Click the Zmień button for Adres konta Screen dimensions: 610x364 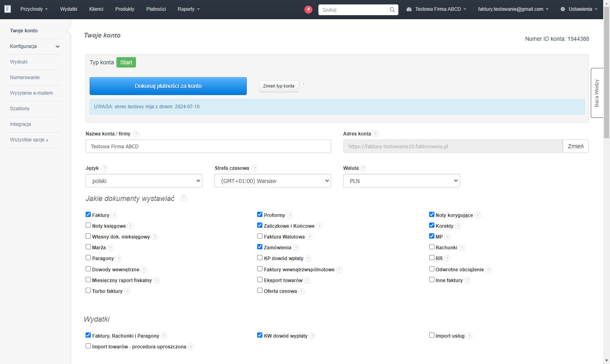(576, 146)
